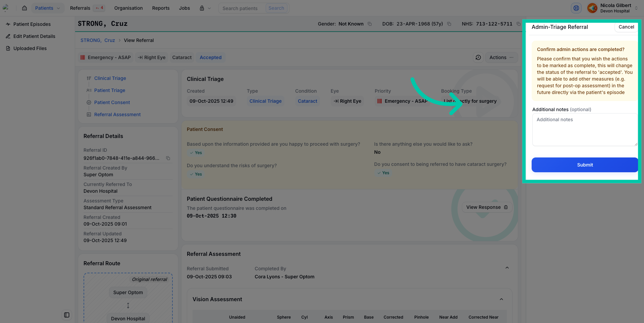Click the View Response button
This screenshot has width=644, height=323.
(x=487, y=207)
